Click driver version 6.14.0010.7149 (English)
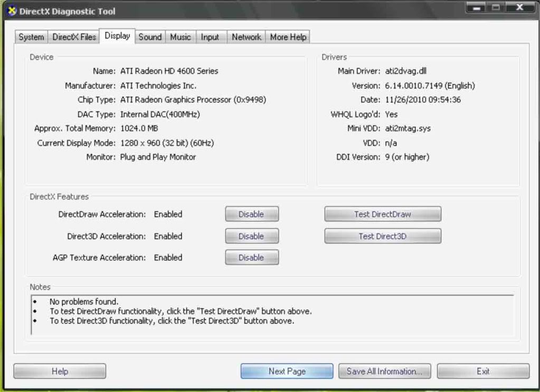The height and width of the screenshot is (392, 540). click(430, 85)
